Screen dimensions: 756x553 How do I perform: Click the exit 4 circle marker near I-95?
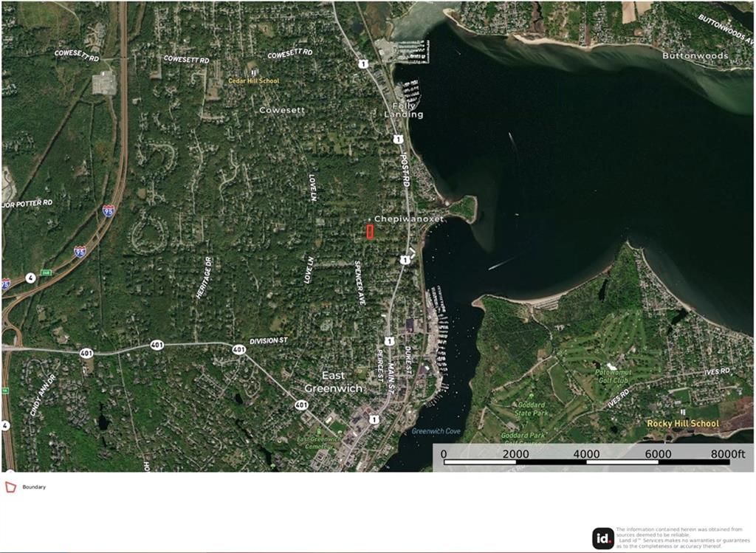tap(31, 278)
